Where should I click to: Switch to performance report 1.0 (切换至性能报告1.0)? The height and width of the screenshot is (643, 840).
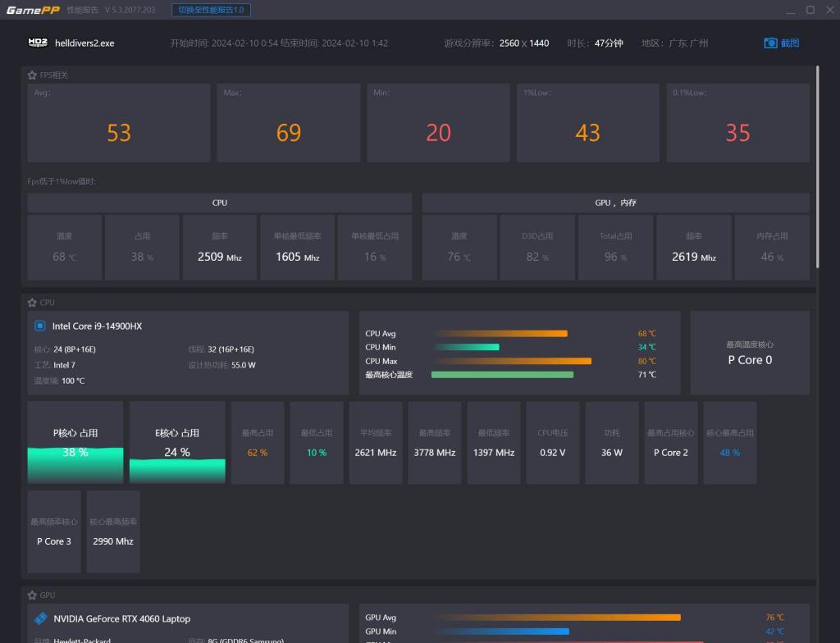tap(211, 10)
